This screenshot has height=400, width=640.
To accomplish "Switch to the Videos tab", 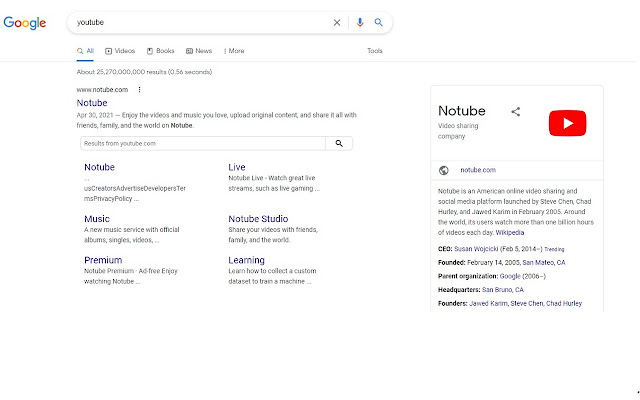I will click(120, 51).
